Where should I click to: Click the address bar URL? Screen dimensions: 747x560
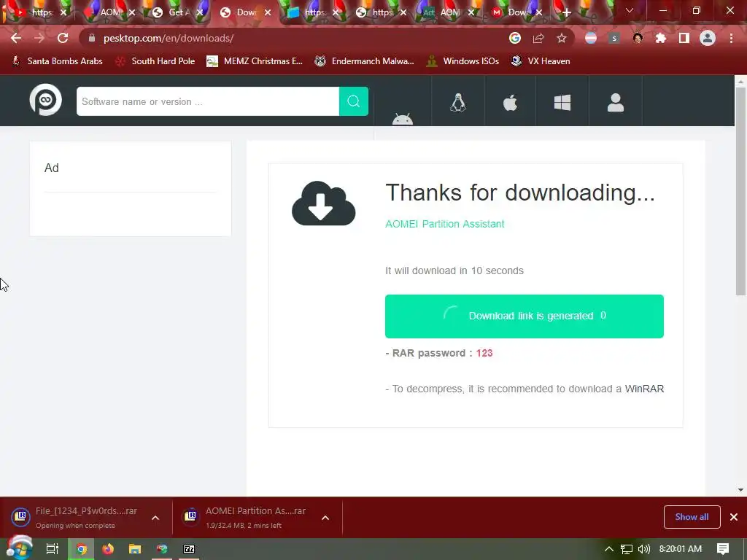169,38
